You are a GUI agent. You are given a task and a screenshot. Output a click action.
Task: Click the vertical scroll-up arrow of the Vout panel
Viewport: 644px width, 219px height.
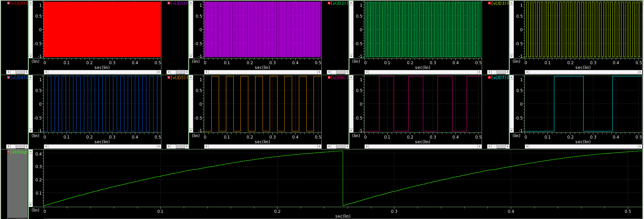pyautogui.click(x=31, y=151)
